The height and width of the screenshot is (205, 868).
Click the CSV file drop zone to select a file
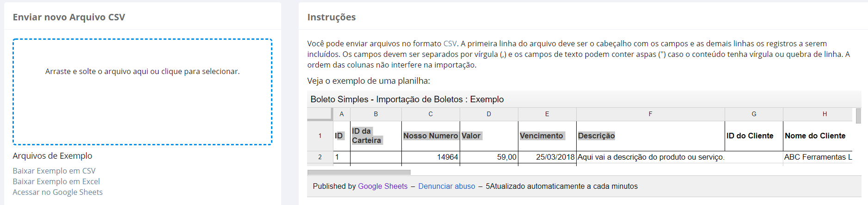pos(142,92)
